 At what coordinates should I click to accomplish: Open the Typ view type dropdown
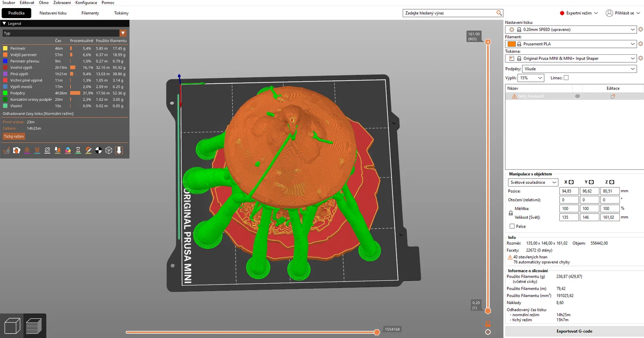pyautogui.click(x=64, y=33)
